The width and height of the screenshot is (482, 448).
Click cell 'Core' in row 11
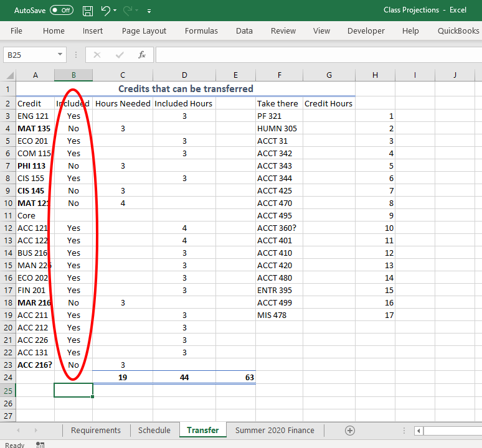click(35, 215)
